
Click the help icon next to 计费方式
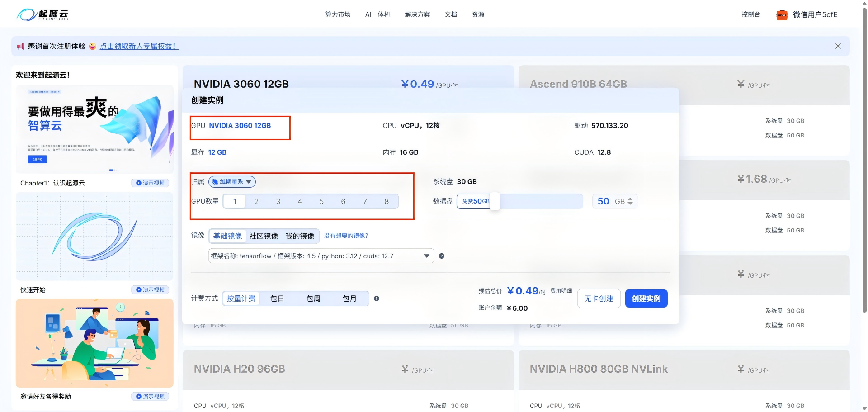(x=377, y=298)
